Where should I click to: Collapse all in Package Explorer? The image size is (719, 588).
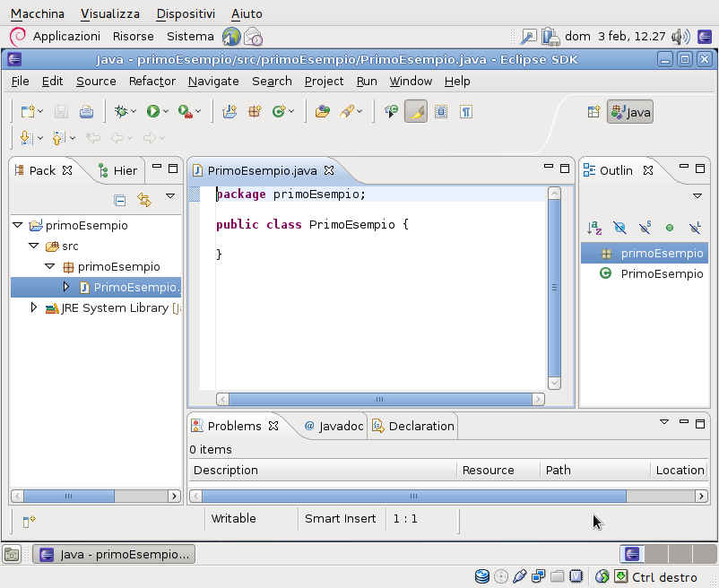(119, 200)
